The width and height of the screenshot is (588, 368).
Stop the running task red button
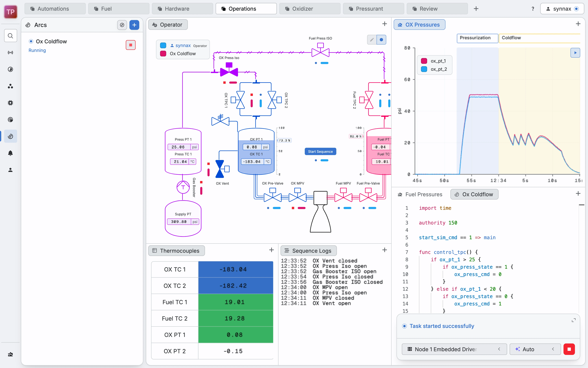click(x=569, y=349)
